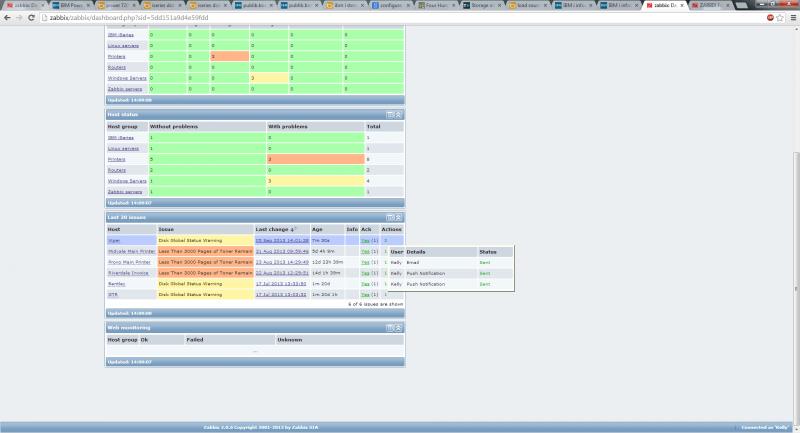Open Zabbix servers link in Host status table
The width and height of the screenshot is (800, 433).
[x=125, y=192]
